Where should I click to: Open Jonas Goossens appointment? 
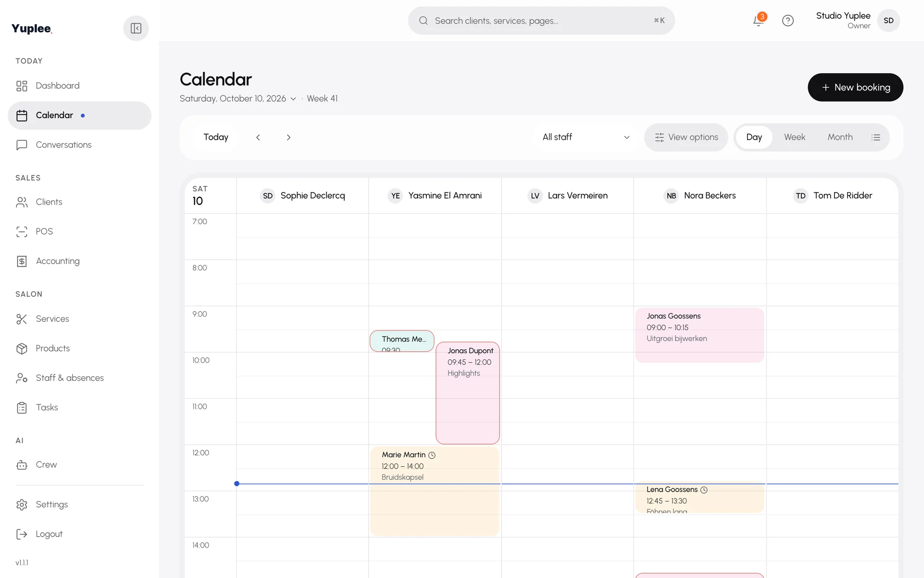699,335
